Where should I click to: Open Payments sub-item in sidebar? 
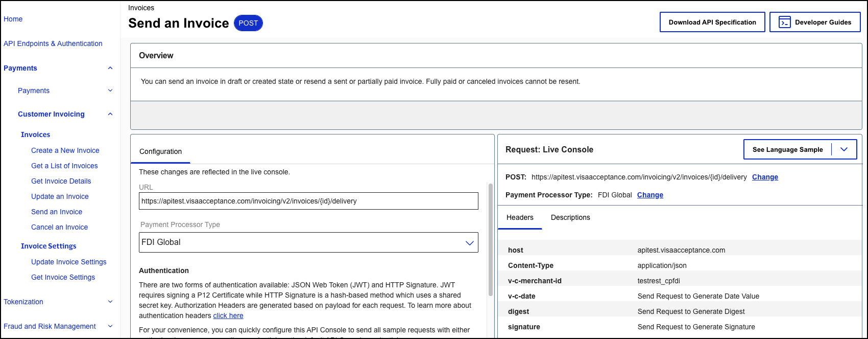tap(34, 91)
